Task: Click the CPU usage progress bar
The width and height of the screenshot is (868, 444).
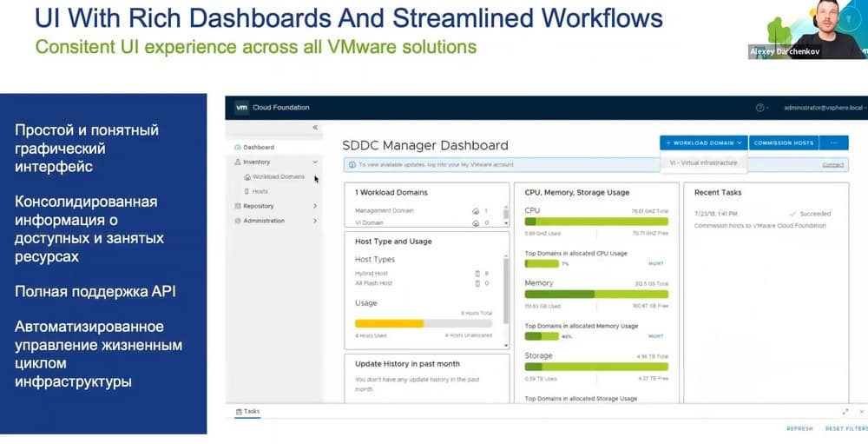Action: [596, 222]
